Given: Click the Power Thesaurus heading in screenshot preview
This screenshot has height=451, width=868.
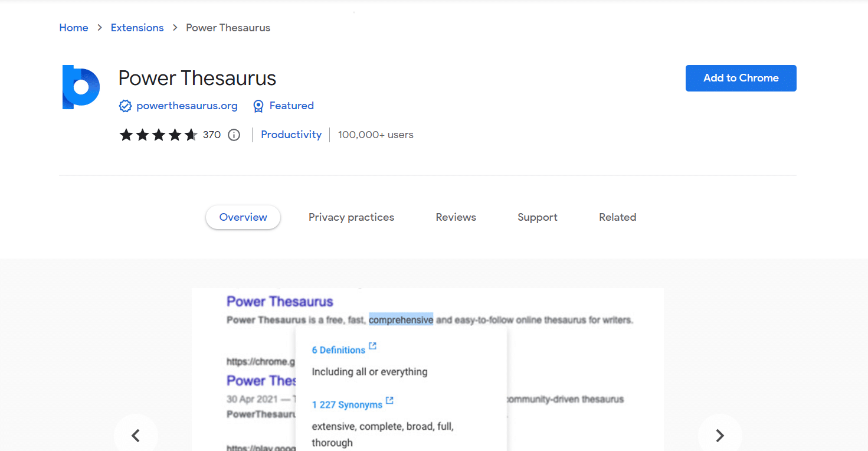Looking at the screenshot, I should [x=280, y=302].
